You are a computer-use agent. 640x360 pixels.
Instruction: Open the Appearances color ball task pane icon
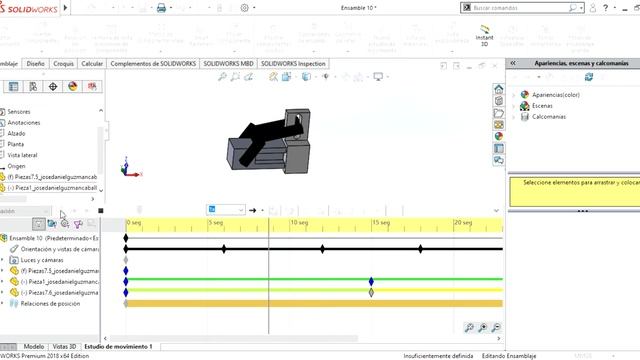[x=498, y=136]
